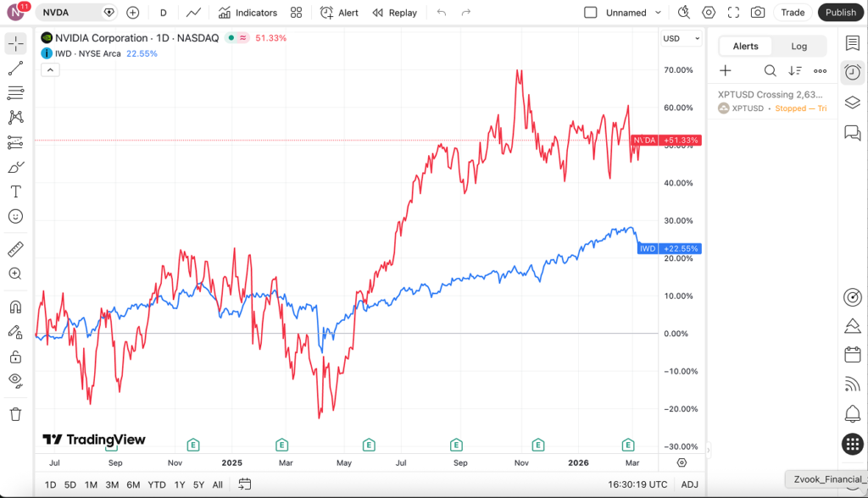Switch to the Log tab in Alerts panel
The height and width of the screenshot is (498, 868).
pos(798,46)
